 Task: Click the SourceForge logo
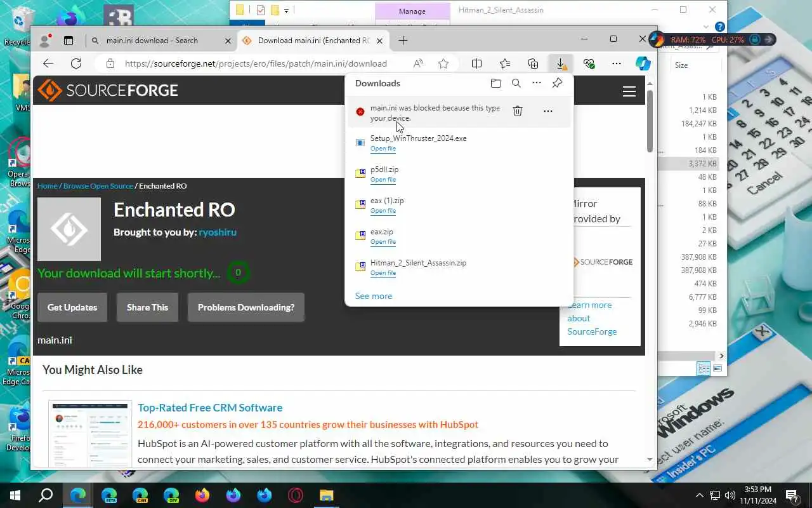[108, 90]
